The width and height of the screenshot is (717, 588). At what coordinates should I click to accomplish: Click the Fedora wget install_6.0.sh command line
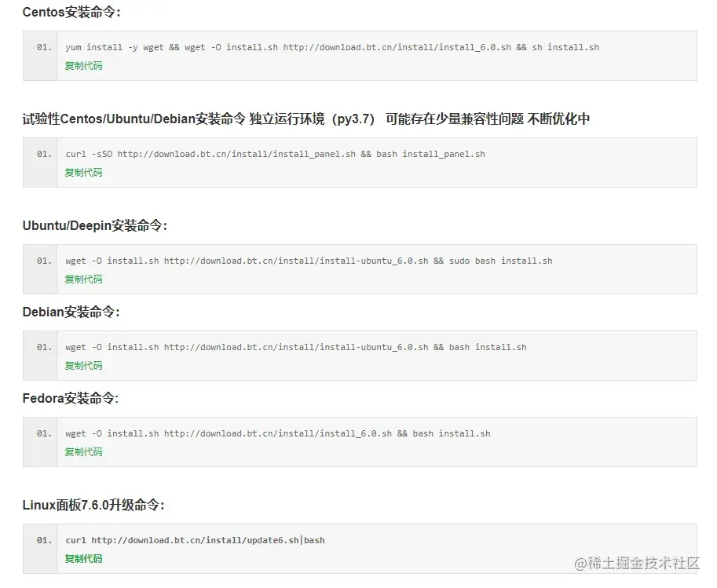(278, 433)
